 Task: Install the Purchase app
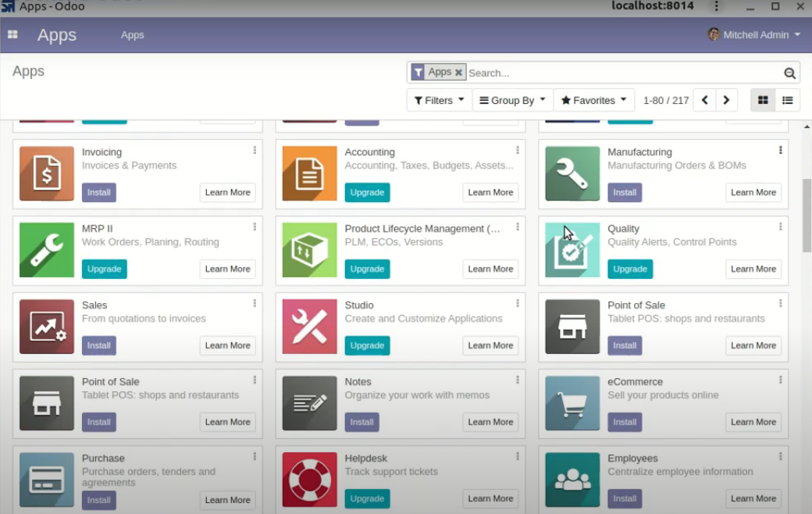[x=99, y=500]
